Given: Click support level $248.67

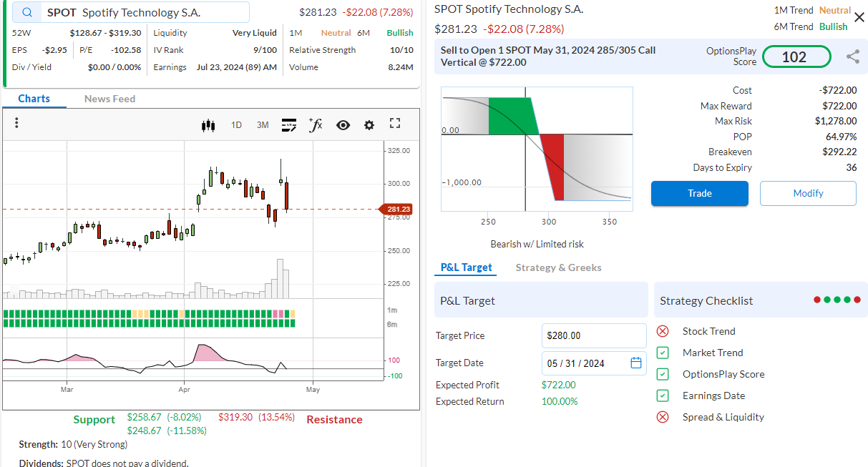Looking at the screenshot, I should [x=144, y=431].
